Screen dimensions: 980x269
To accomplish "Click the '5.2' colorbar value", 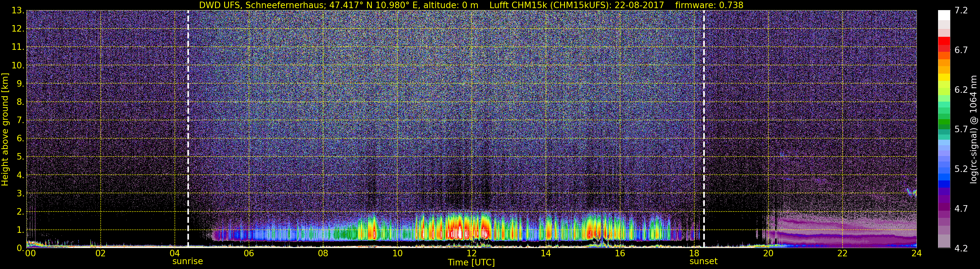I will 961,169.
